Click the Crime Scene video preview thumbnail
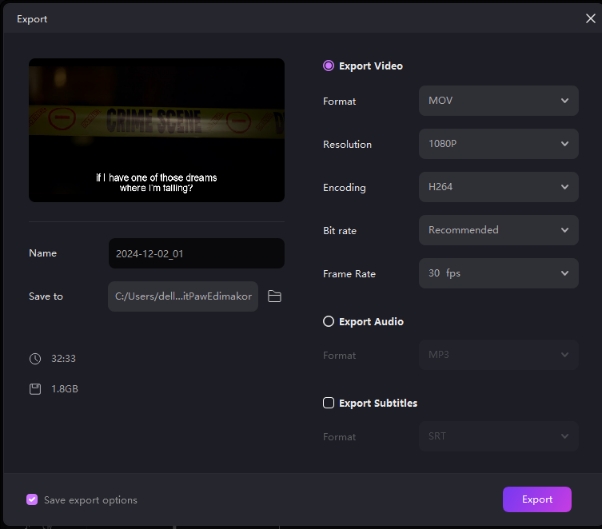 (x=157, y=130)
